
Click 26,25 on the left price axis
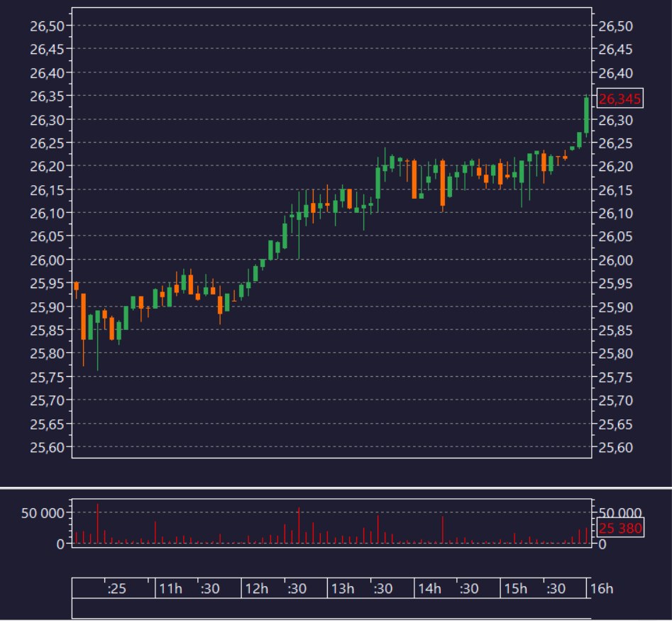pos(47,143)
